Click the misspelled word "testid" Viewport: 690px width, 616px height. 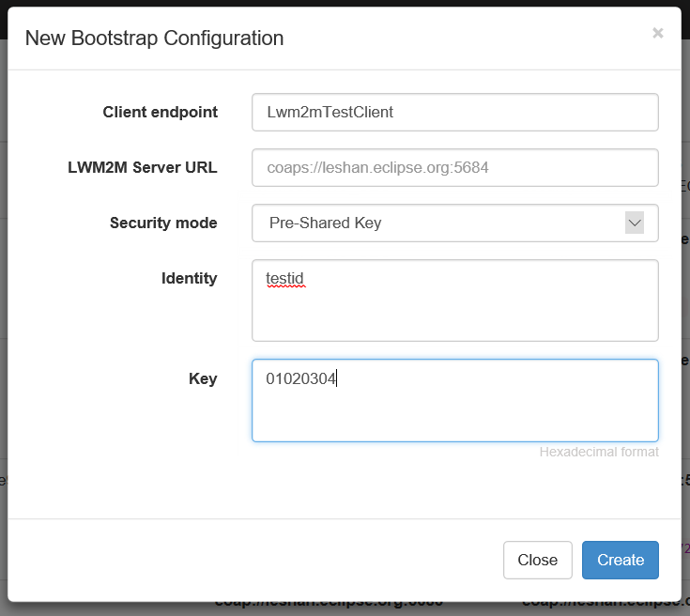pos(285,279)
